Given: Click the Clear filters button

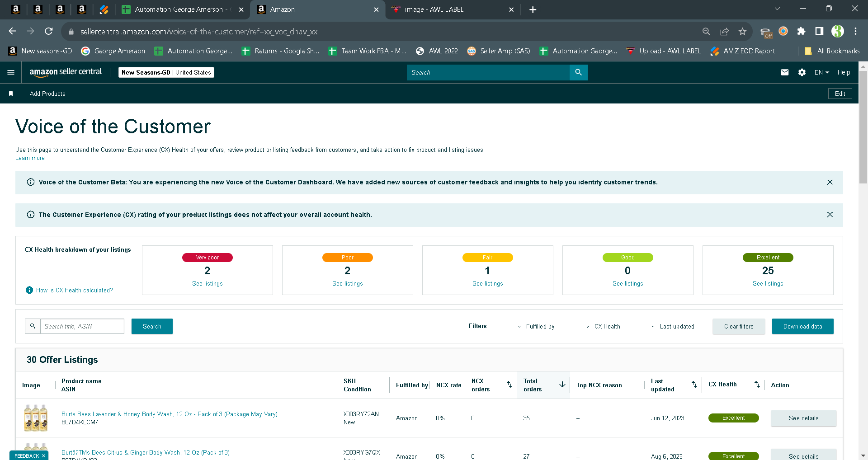Looking at the screenshot, I should pyautogui.click(x=739, y=326).
